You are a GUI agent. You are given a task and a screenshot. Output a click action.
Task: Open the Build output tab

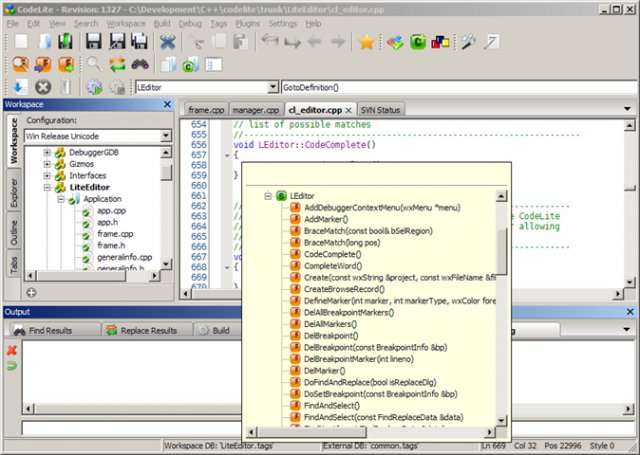[x=216, y=331]
